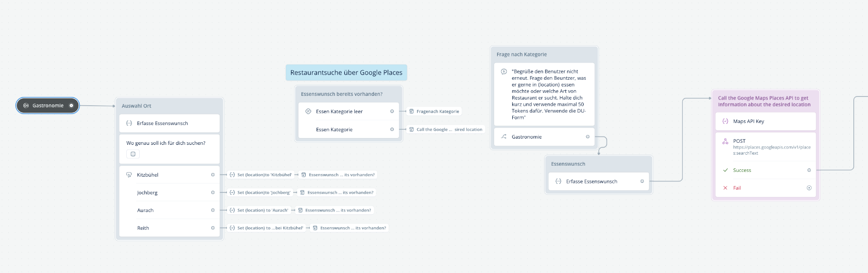
Task: Open the Call the Google ... sired location action
Action: click(445, 130)
